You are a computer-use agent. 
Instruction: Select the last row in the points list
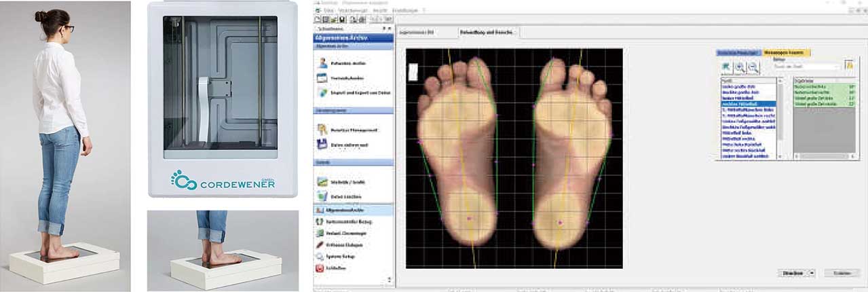click(x=749, y=156)
